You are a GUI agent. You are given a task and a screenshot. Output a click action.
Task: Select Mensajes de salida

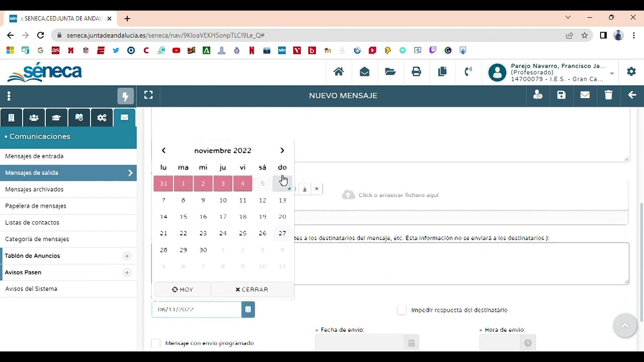(x=68, y=172)
